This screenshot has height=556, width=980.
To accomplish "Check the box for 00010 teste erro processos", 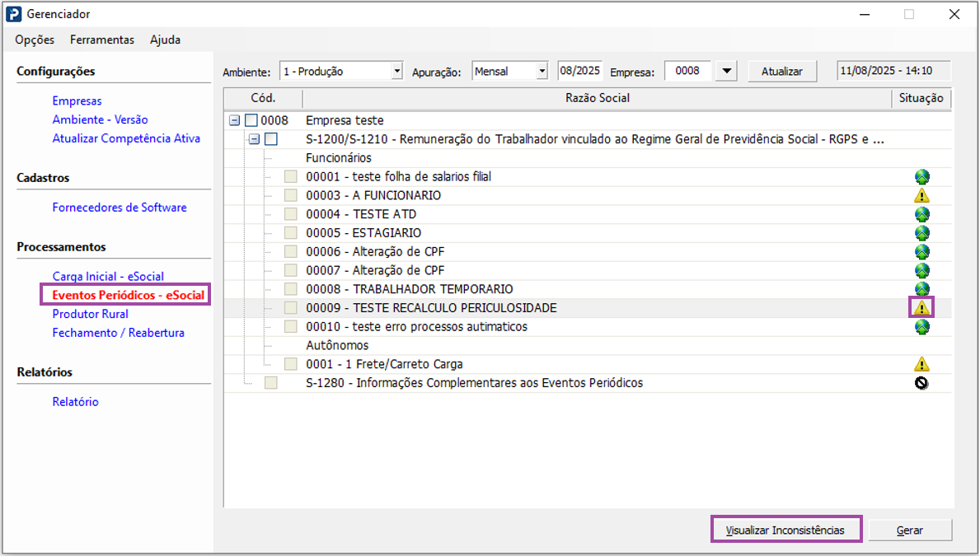I will point(291,327).
